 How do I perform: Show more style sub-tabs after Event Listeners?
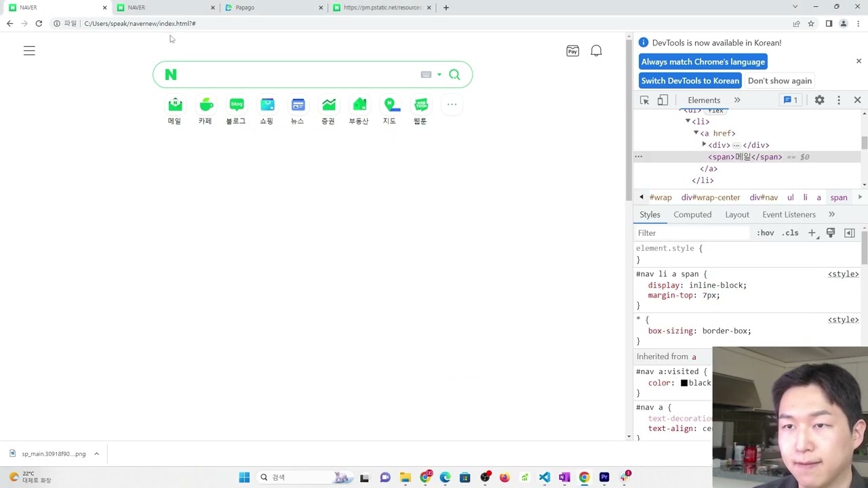[x=831, y=215]
